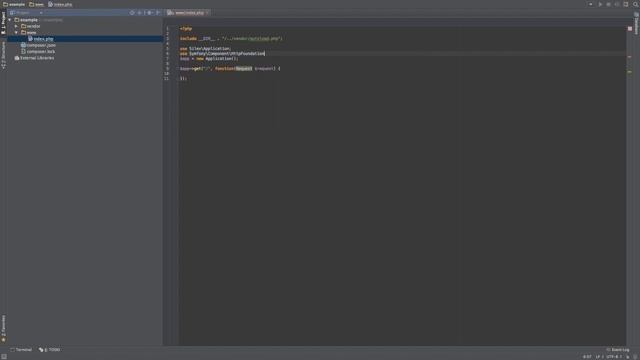Click the Listen for debug connections icon
Viewport: 640px width, 360px height.
tap(617, 4)
